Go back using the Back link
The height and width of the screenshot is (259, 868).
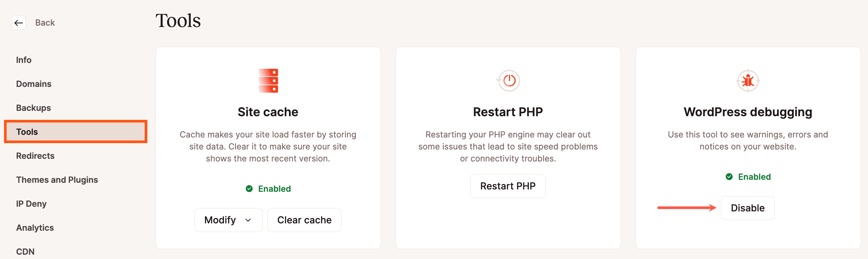(45, 23)
